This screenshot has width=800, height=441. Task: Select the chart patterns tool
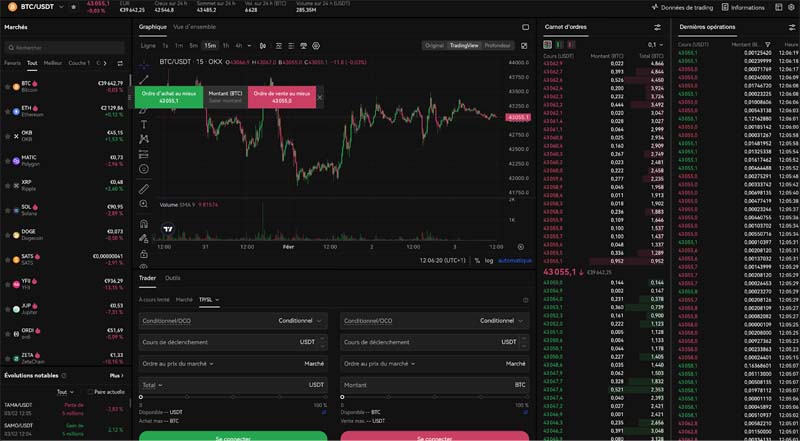pyautogui.click(x=144, y=139)
